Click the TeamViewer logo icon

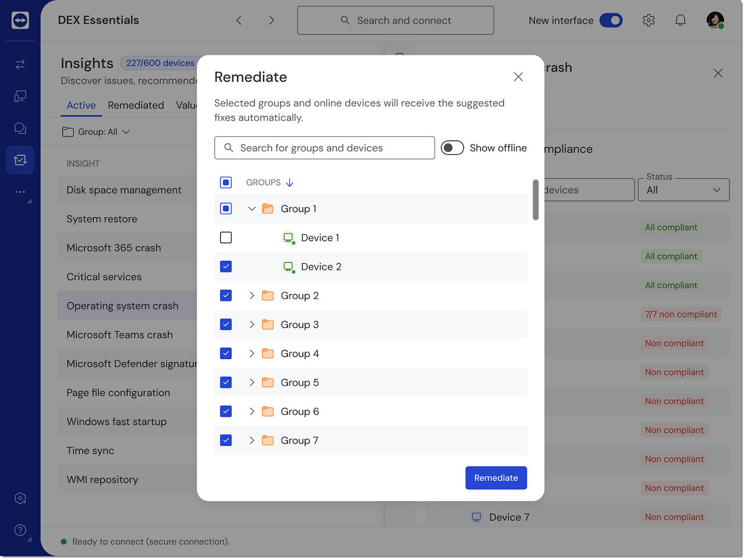[20, 20]
